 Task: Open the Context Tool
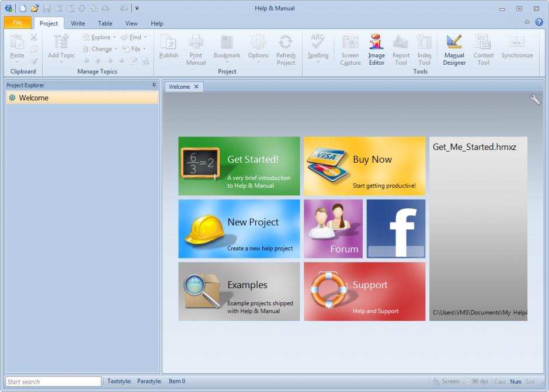click(483, 50)
